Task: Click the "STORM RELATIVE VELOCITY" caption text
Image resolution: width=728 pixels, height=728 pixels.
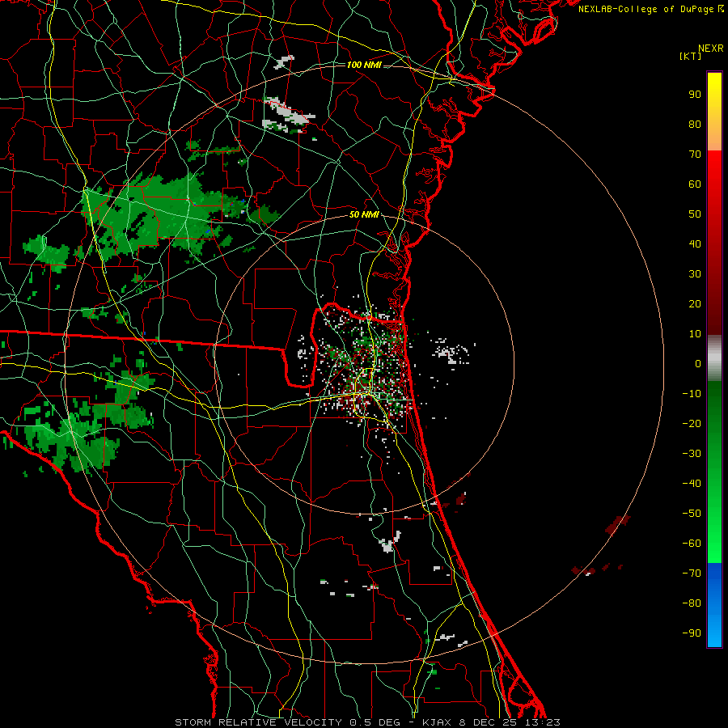Action: point(258,722)
